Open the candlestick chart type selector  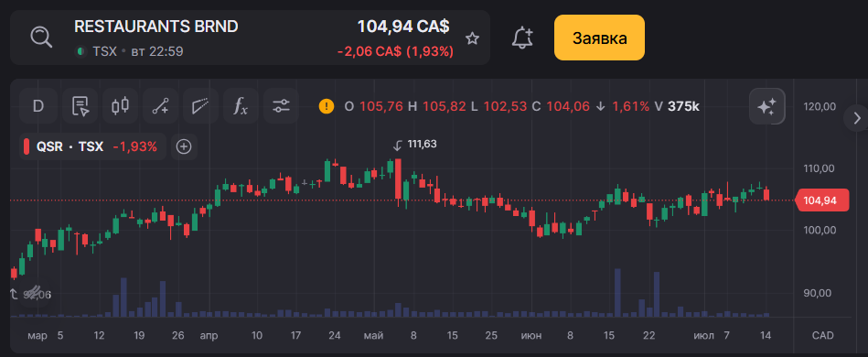(x=120, y=106)
